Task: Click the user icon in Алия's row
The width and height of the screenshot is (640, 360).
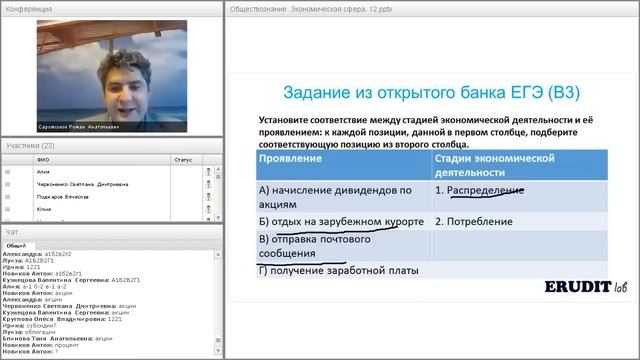Action: tap(208, 172)
